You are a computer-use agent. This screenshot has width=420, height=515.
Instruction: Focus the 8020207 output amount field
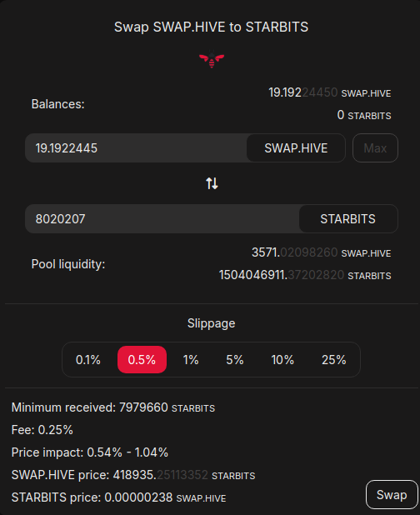click(162, 219)
